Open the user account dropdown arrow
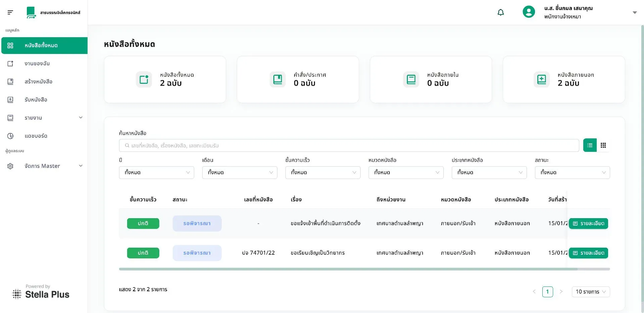Screen dimensions: 644x313 (x=635, y=12)
